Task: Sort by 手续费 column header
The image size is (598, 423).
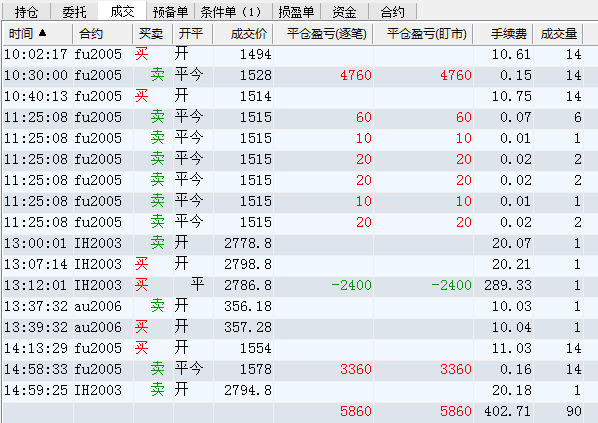Action: tap(503, 34)
